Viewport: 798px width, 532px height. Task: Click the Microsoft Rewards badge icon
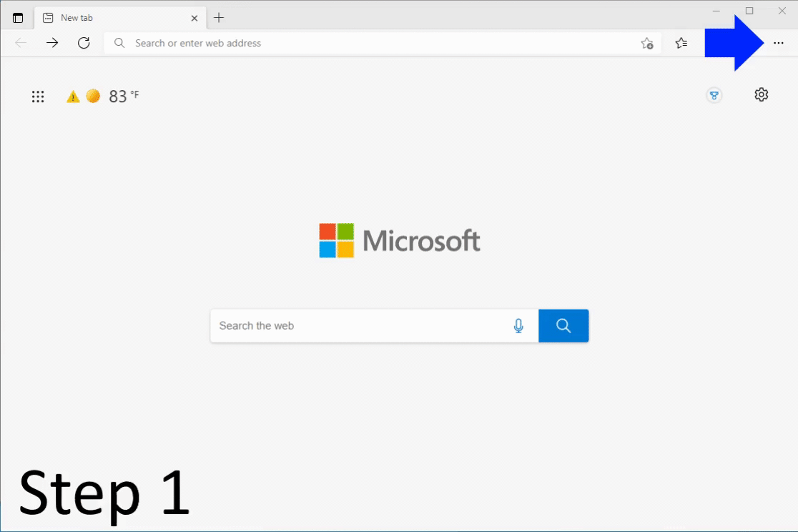[x=713, y=95]
